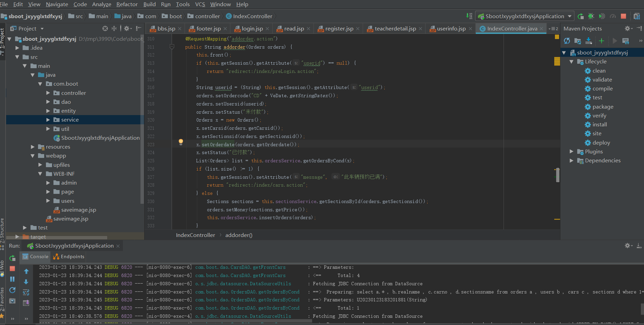The image size is (644, 325).
Task: Stop the running application via red square in top toolbar
Action: point(623,16)
